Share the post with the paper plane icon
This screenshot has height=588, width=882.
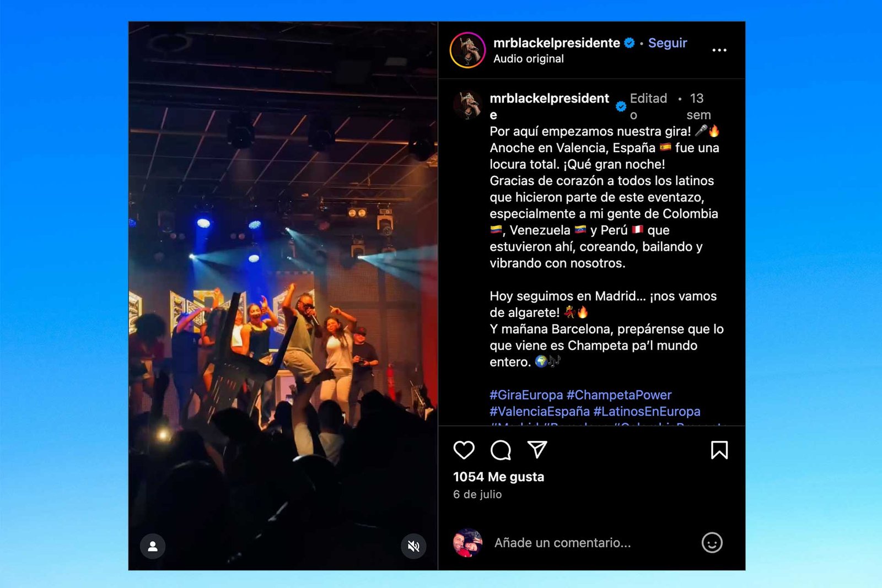click(537, 450)
